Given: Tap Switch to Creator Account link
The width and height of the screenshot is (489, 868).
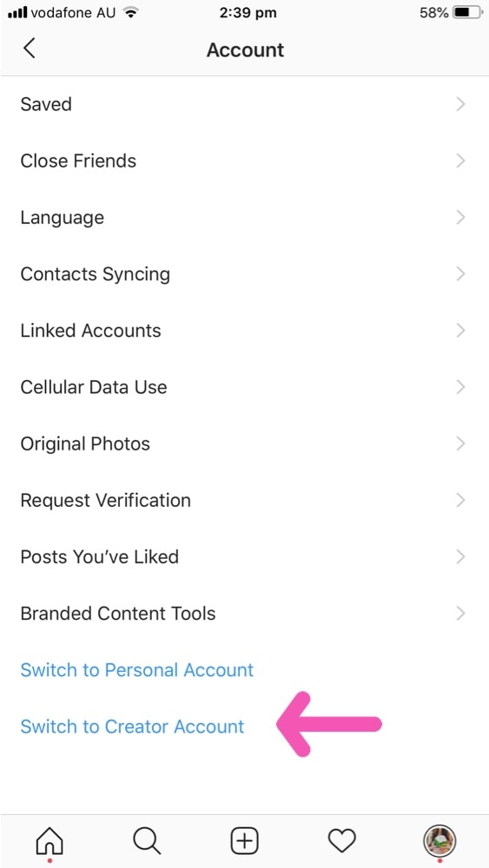Looking at the screenshot, I should [132, 727].
